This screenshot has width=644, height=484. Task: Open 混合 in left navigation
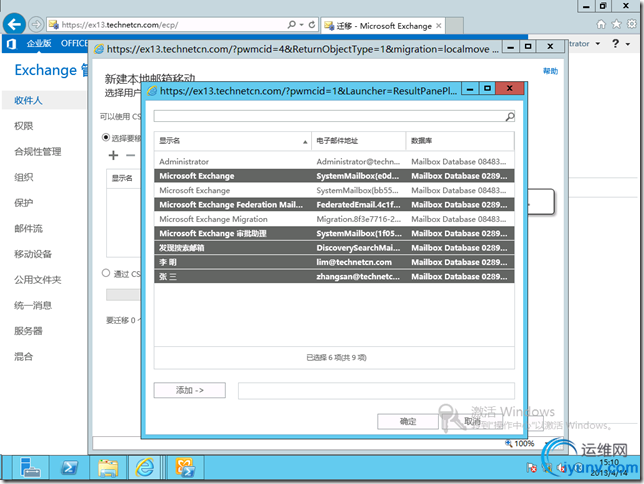tap(23, 357)
